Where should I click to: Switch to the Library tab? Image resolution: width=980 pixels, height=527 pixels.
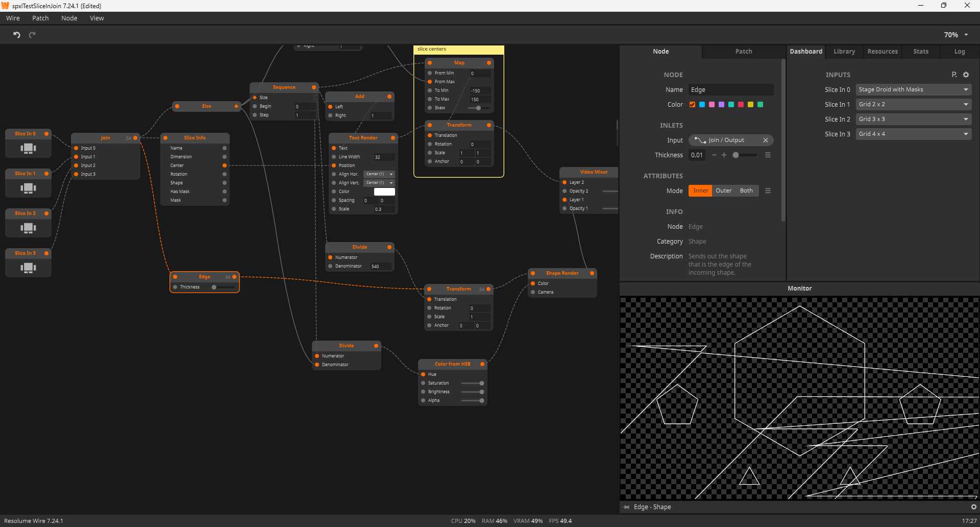[844, 52]
